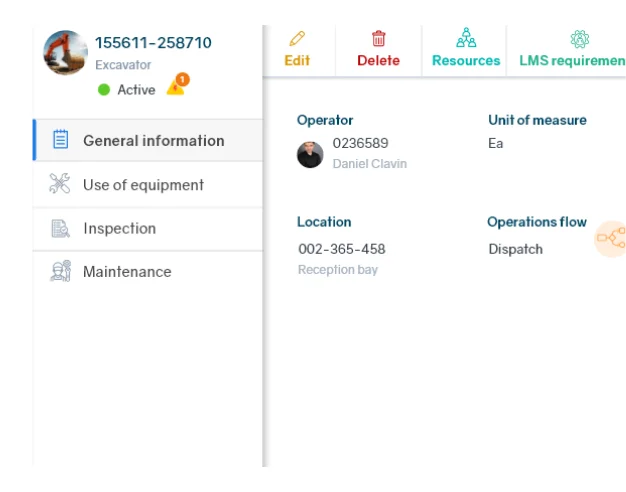The image size is (626, 492).
Task: Click the Edit pencil icon
Action: (297, 39)
